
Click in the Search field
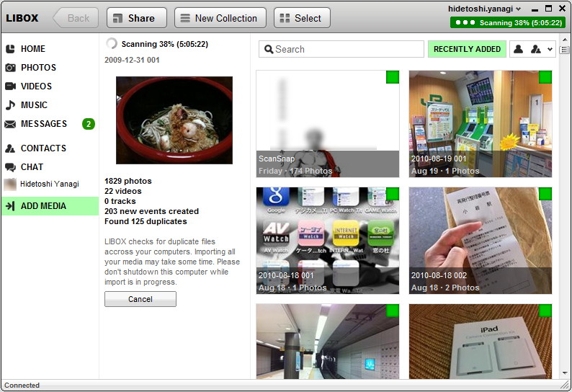pos(341,49)
